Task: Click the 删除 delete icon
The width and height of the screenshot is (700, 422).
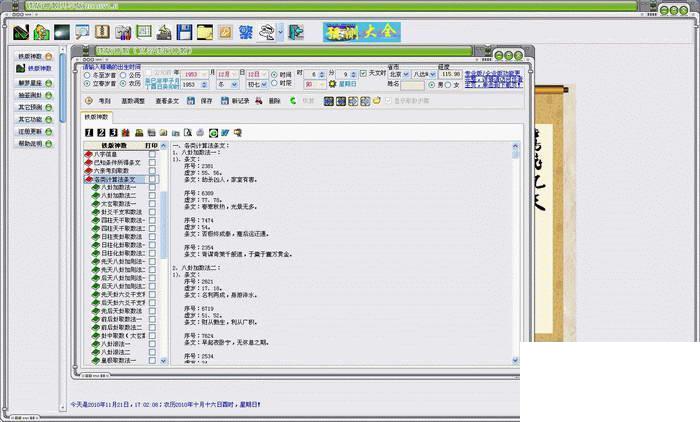Action: (x=258, y=101)
